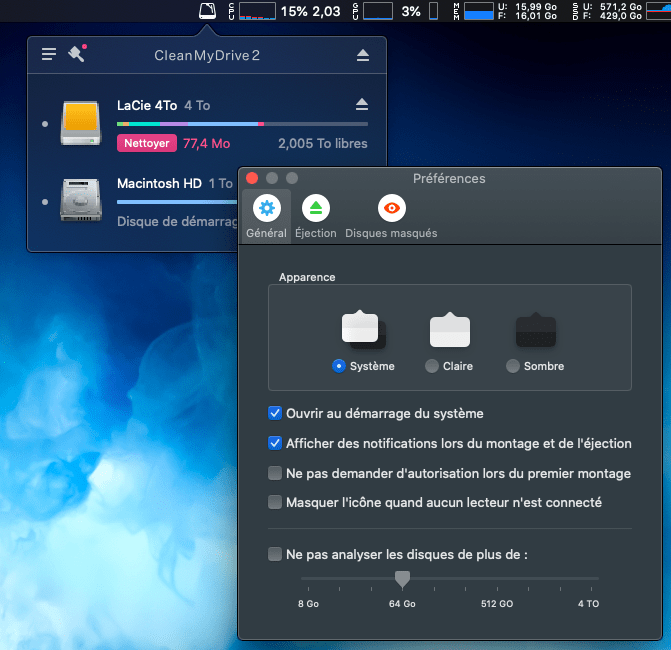Screen dimensions: 671x650
Task: Eject the LaCie 4To drive
Action: (361, 105)
